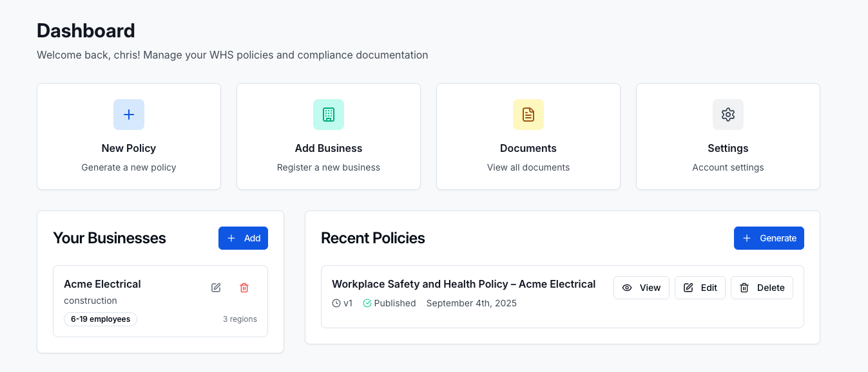Click Generate button in Recent Policies
The height and width of the screenshot is (372, 868).
pos(769,238)
